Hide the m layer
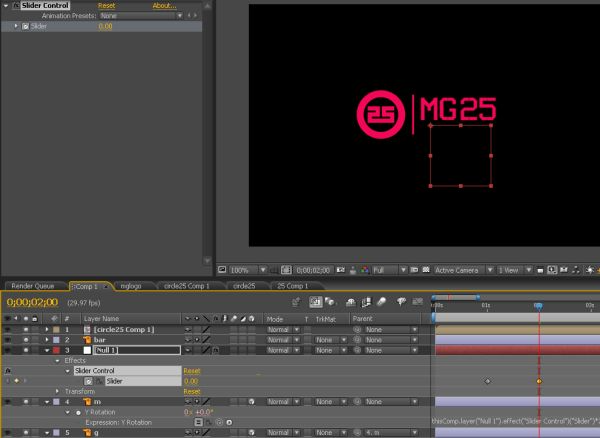The width and height of the screenshot is (600, 438). tap(8, 402)
